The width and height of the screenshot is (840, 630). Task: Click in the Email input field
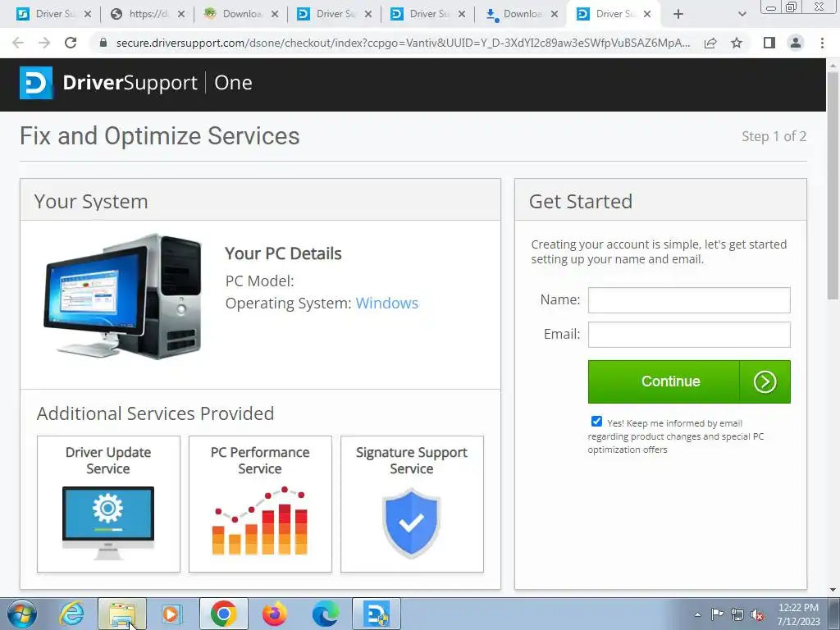(x=689, y=335)
